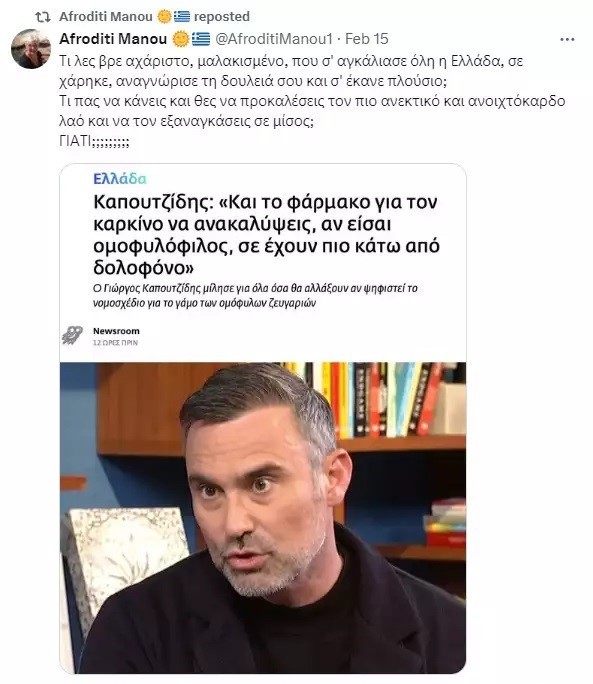Viewport: 593px width, 684px height.
Task: Click the Newsroom rocket logo icon
Action: [x=72, y=335]
